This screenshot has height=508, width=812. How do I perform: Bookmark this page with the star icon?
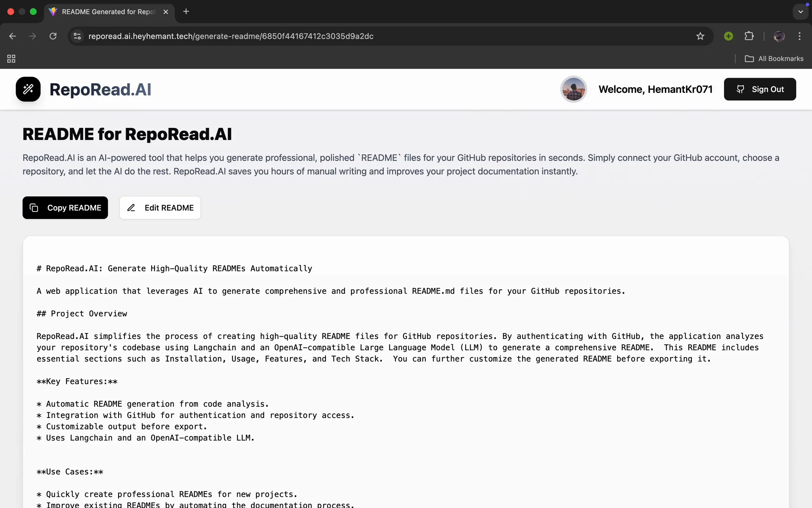(x=700, y=36)
